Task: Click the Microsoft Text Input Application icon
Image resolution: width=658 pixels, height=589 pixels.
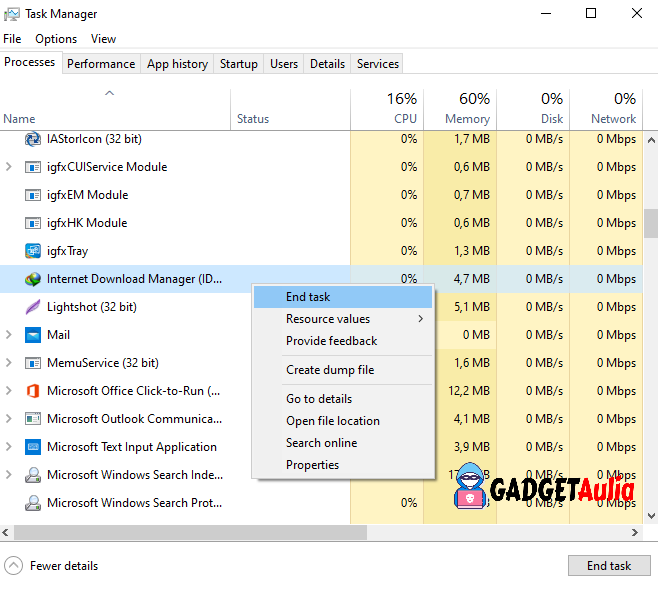Action: [x=33, y=447]
